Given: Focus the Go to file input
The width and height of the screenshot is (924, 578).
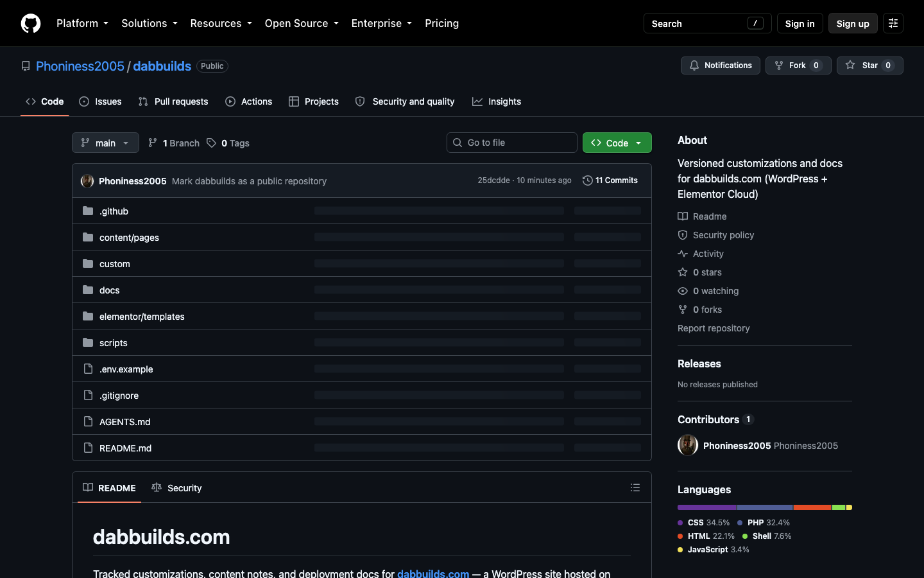Looking at the screenshot, I should click(512, 143).
